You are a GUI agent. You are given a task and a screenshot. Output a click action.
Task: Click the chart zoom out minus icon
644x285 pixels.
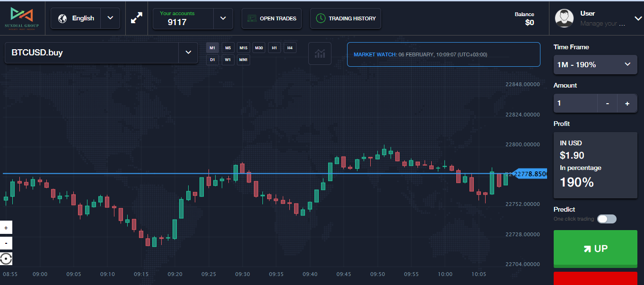click(6, 243)
